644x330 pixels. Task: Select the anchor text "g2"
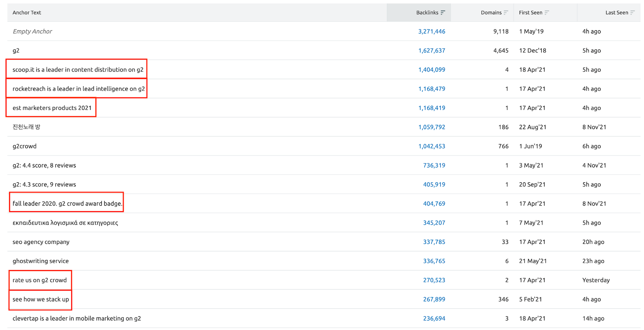pos(16,51)
